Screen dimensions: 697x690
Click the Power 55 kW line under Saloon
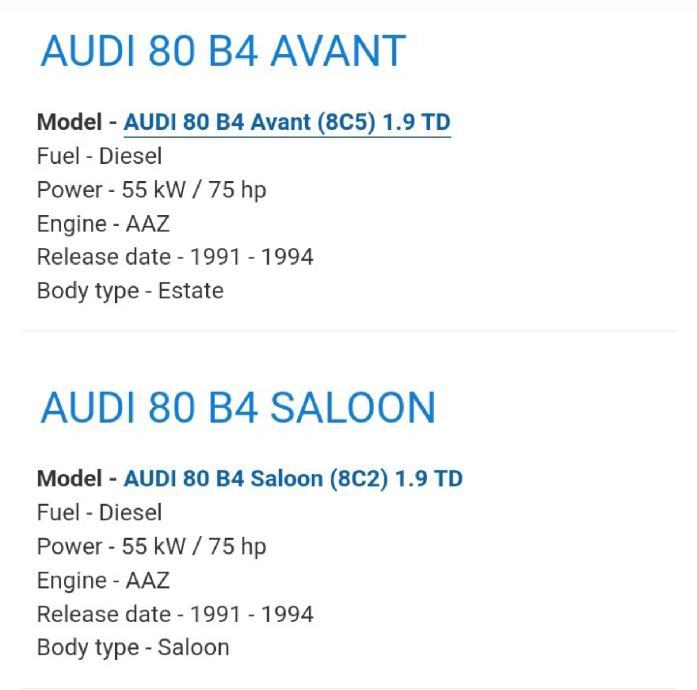151,546
